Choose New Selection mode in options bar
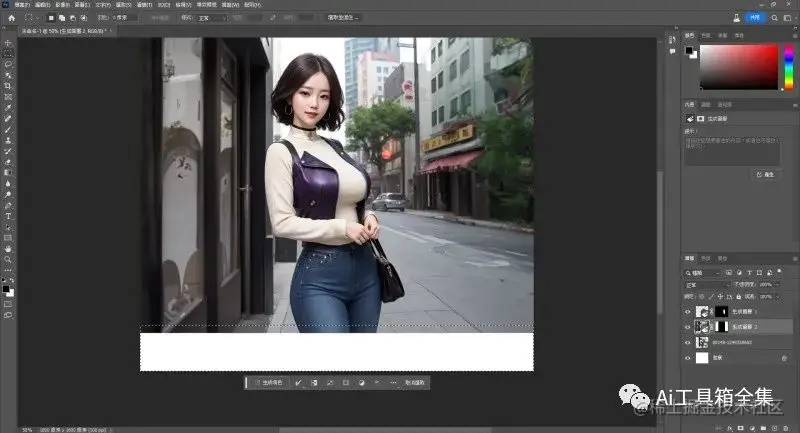Image resolution: width=800 pixels, height=433 pixels. [x=51, y=18]
